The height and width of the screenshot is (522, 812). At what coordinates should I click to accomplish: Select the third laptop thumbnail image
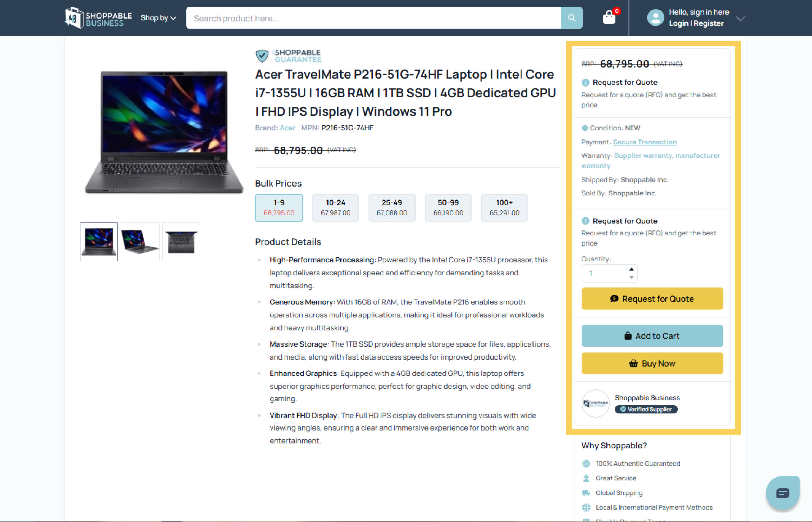click(181, 242)
